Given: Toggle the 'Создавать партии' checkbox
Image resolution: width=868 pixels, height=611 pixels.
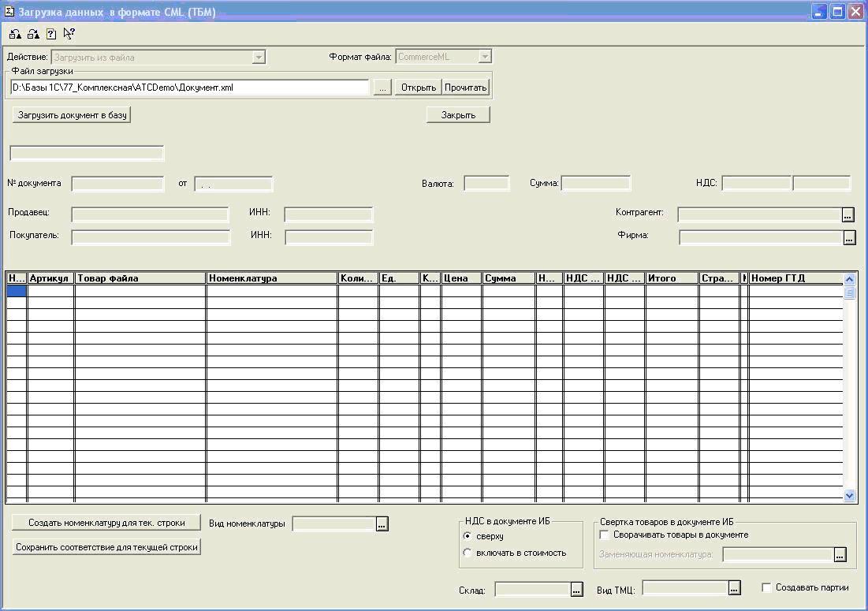Looking at the screenshot, I should 766,587.
